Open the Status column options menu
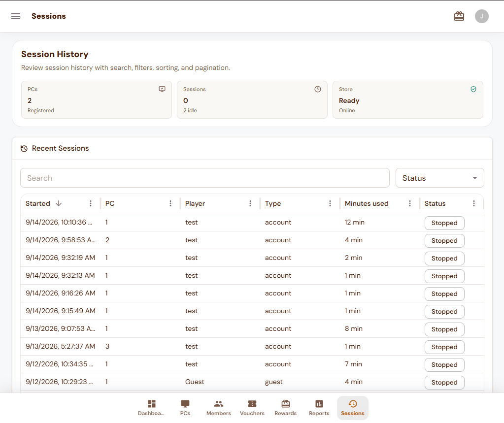Viewport: 504px width, 423px height. (474, 203)
